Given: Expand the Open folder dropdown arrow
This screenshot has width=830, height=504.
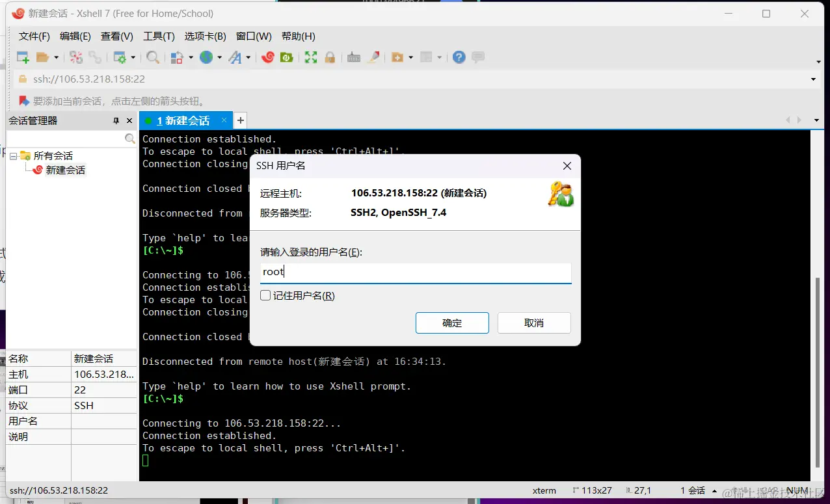Looking at the screenshot, I should tap(56, 57).
